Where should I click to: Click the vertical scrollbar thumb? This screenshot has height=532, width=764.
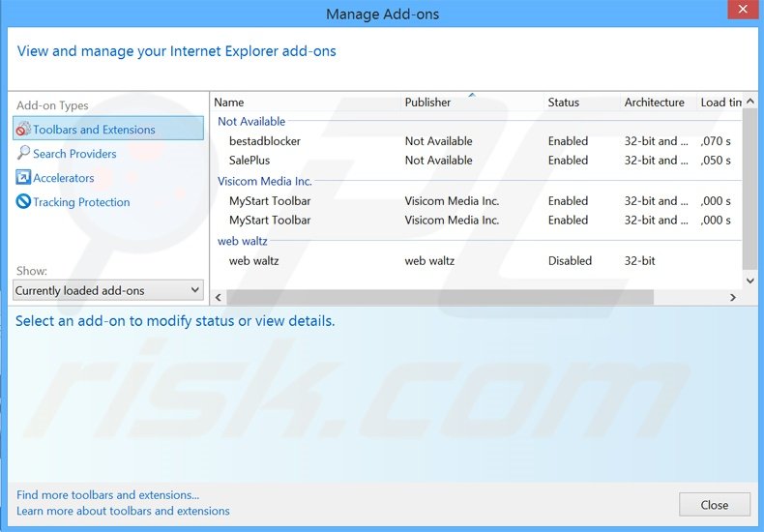tap(750, 189)
